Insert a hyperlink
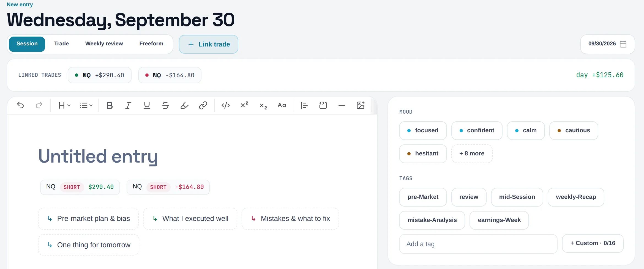644x269 pixels. tap(203, 105)
